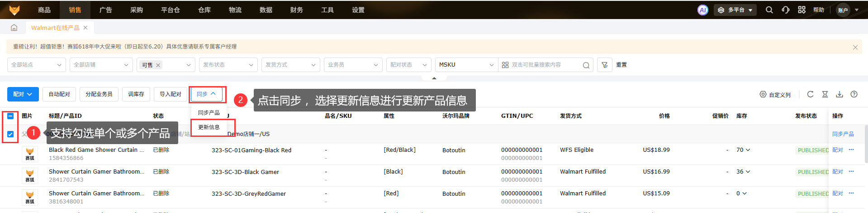
Task: Open the 多平台 switcher dropdown
Action: 735,10
